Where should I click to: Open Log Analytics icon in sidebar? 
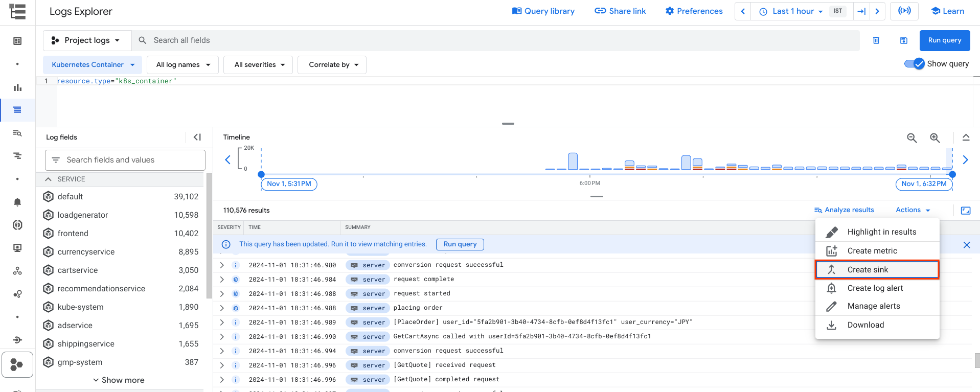pos(17,133)
